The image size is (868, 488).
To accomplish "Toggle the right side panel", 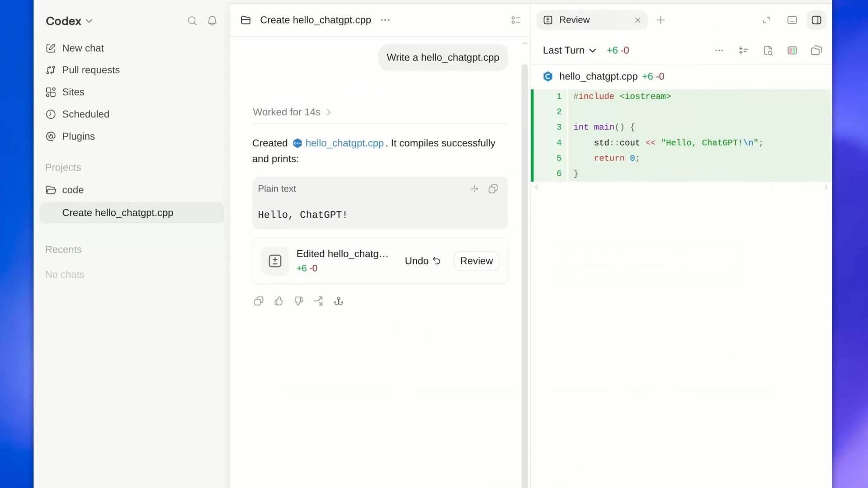I will [x=816, y=20].
